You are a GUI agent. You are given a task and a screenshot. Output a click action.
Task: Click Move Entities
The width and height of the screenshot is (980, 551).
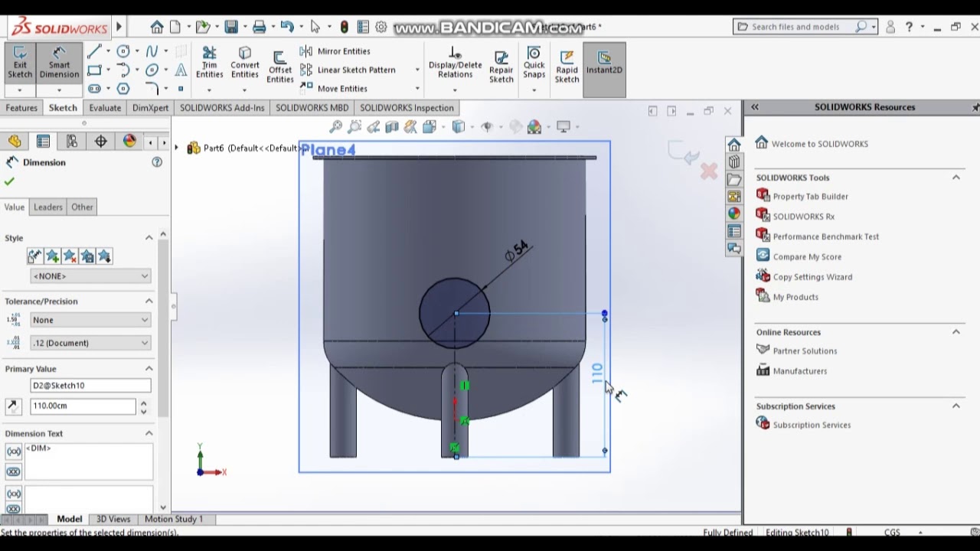click(335, 89)
